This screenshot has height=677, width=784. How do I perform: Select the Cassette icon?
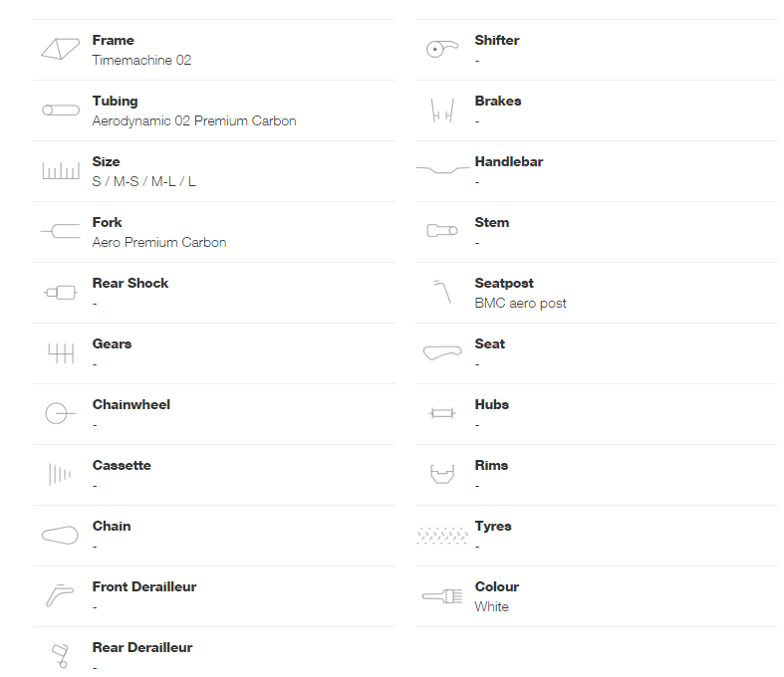(60, 474)
